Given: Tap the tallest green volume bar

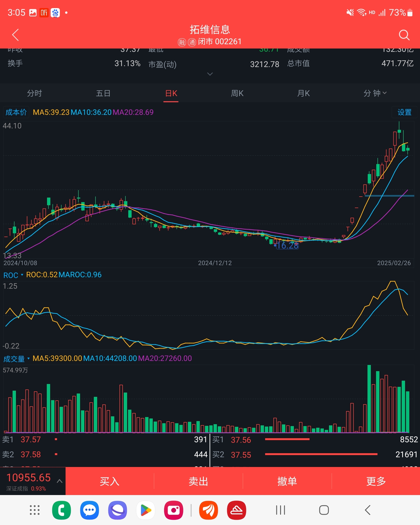Looking at the screenshot, I should point(369,399).
